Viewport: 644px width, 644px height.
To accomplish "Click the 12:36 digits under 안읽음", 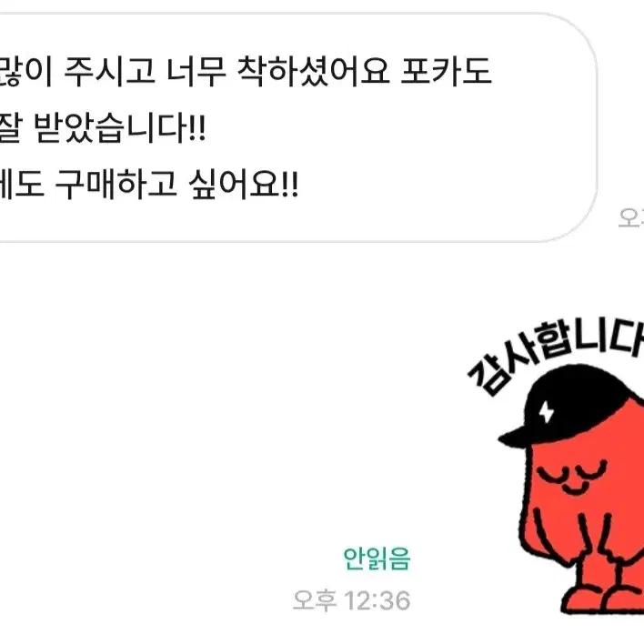I will point(377,601).
